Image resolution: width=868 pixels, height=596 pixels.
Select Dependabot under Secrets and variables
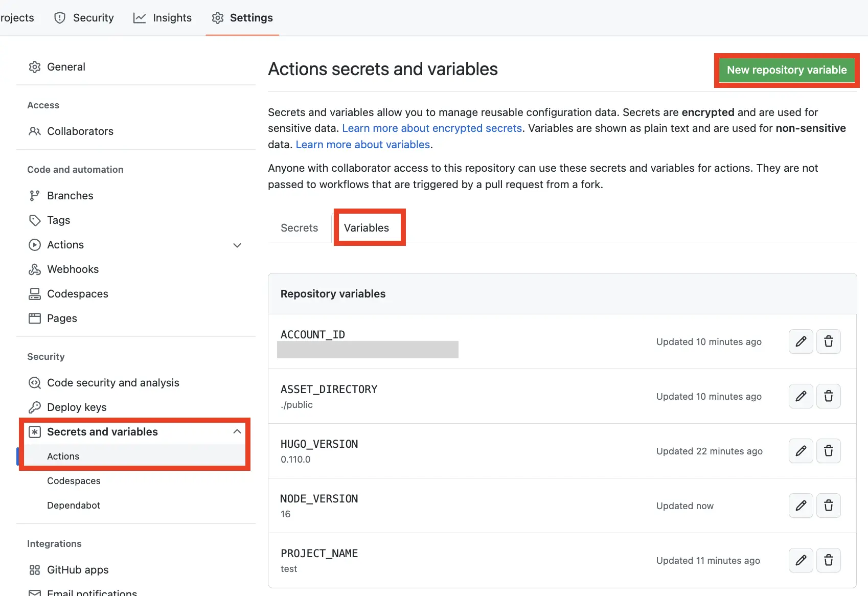[x=74, y=505]
